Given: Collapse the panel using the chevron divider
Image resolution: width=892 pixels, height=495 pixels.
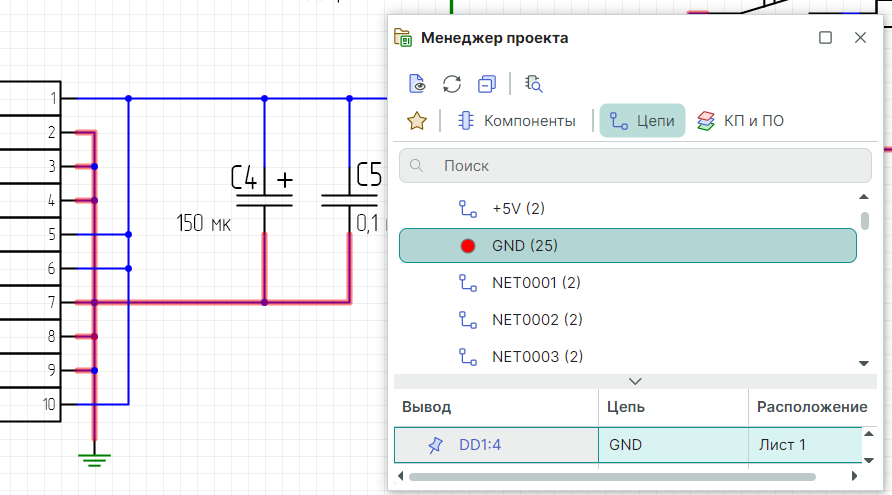Looking at the screenshot, I should [x=634, y=381].
